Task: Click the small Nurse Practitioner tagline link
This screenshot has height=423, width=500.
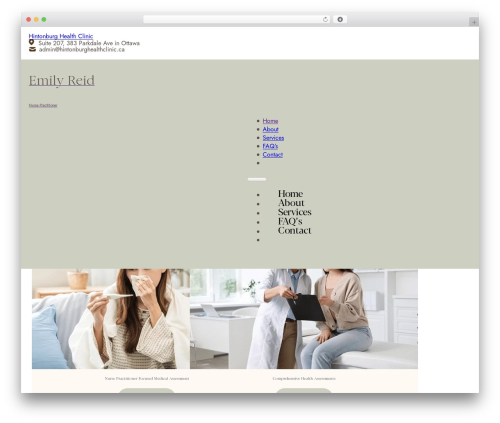Action: click(43, 105)
